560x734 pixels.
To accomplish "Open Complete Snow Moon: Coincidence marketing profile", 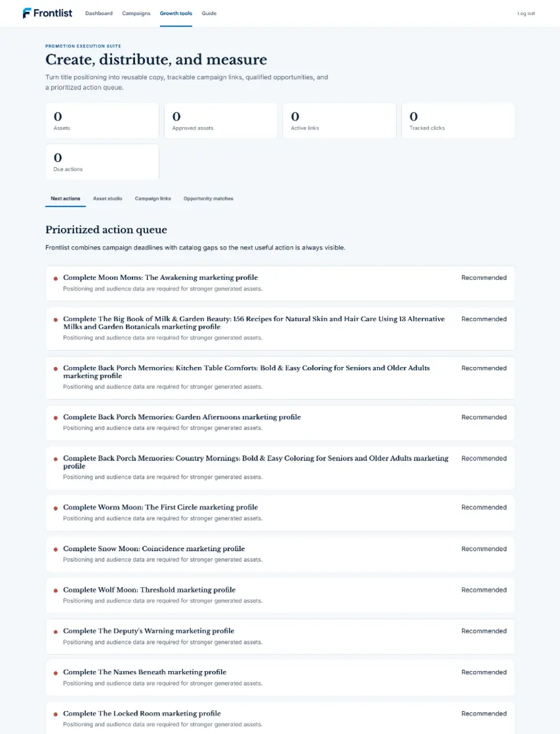I will click(x=280, y=554).
